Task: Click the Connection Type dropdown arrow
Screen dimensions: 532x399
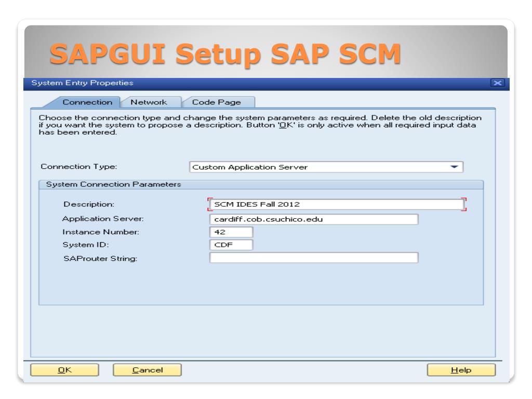Action: pos(454,167)
